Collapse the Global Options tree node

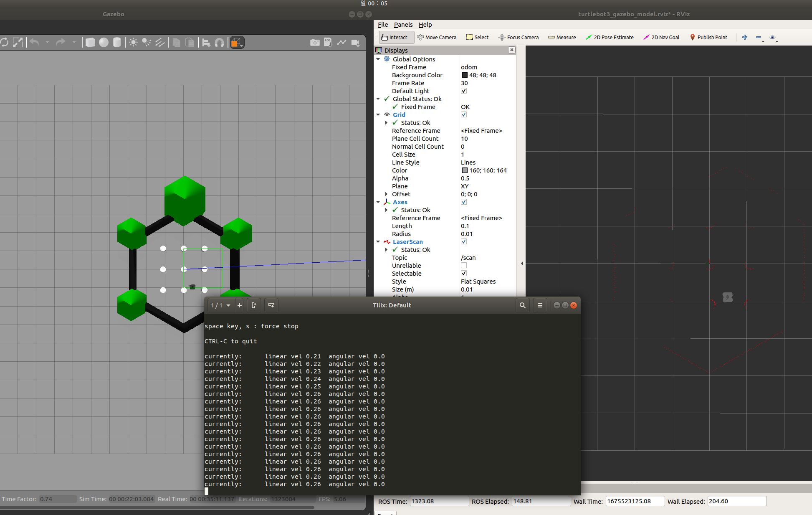(x=378, y=59)
